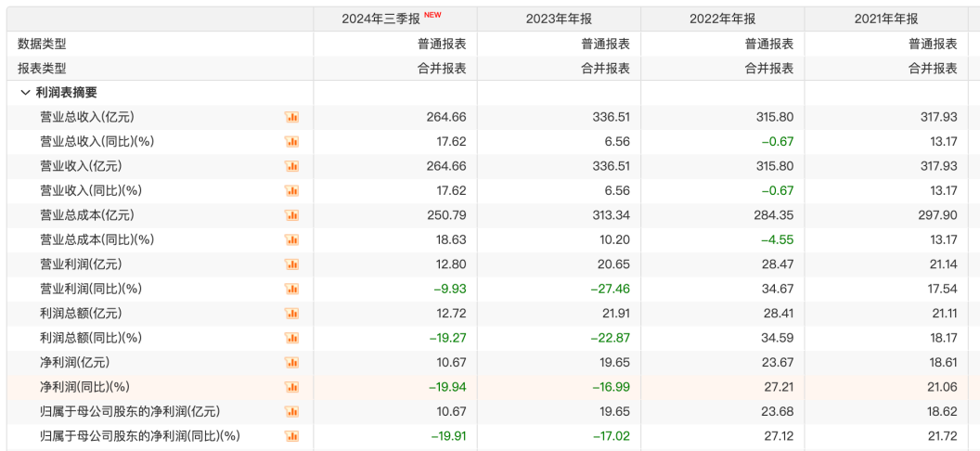The image size is (980, 451).
Task: Click the 数据类型 row label
Action: click(x=42, y=44)
